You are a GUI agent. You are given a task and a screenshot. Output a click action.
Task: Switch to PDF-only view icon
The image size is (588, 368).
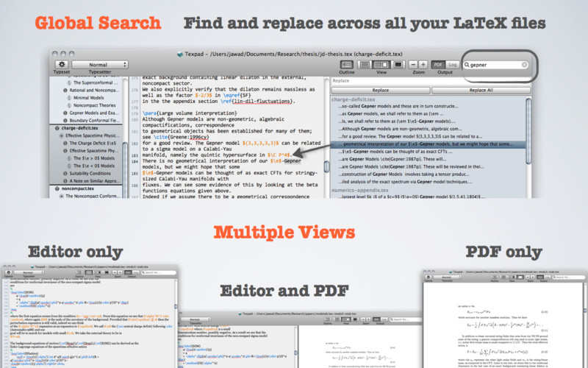398,65
